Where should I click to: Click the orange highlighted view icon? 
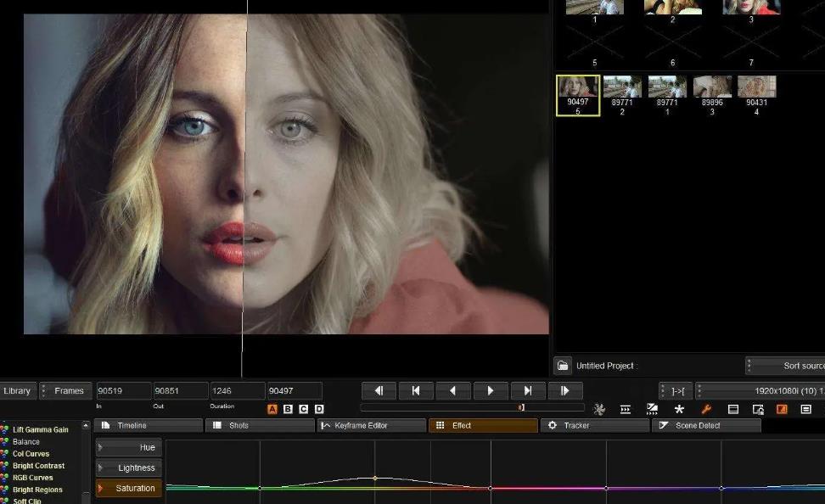click(782, 409)
